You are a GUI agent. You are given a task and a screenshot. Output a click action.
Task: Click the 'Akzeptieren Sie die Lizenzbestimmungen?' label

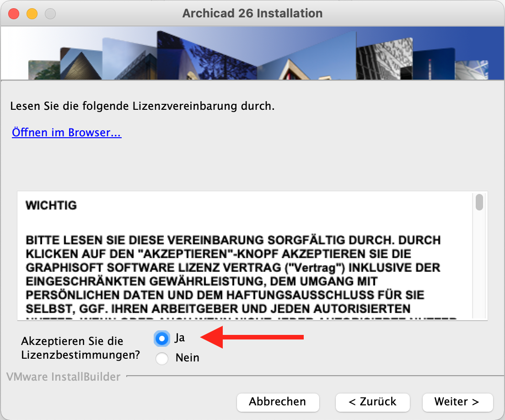(x=81, y=348)
